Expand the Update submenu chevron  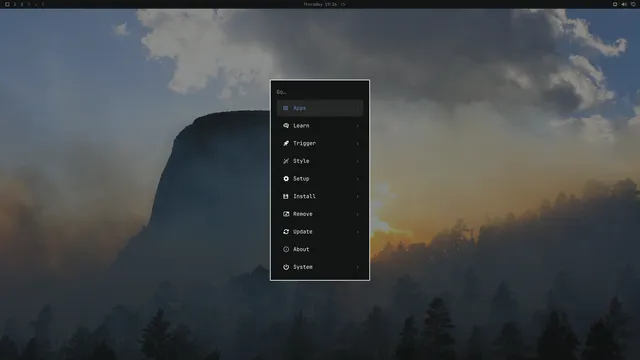tap(358, 231)
